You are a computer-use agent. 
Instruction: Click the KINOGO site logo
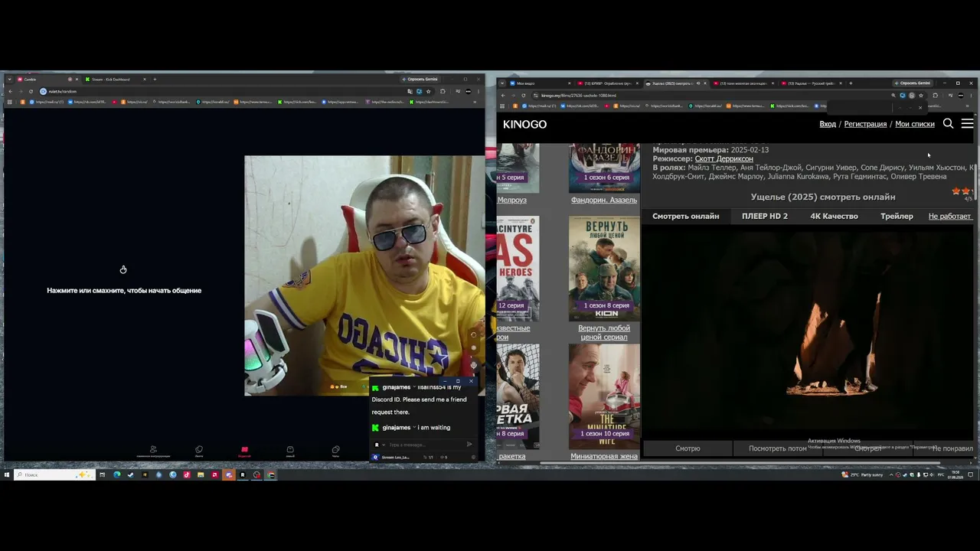(524, 124)
